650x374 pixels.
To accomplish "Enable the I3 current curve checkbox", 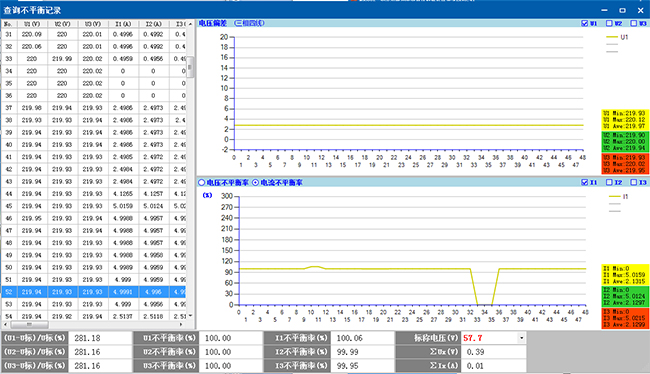I will point(633,182).
